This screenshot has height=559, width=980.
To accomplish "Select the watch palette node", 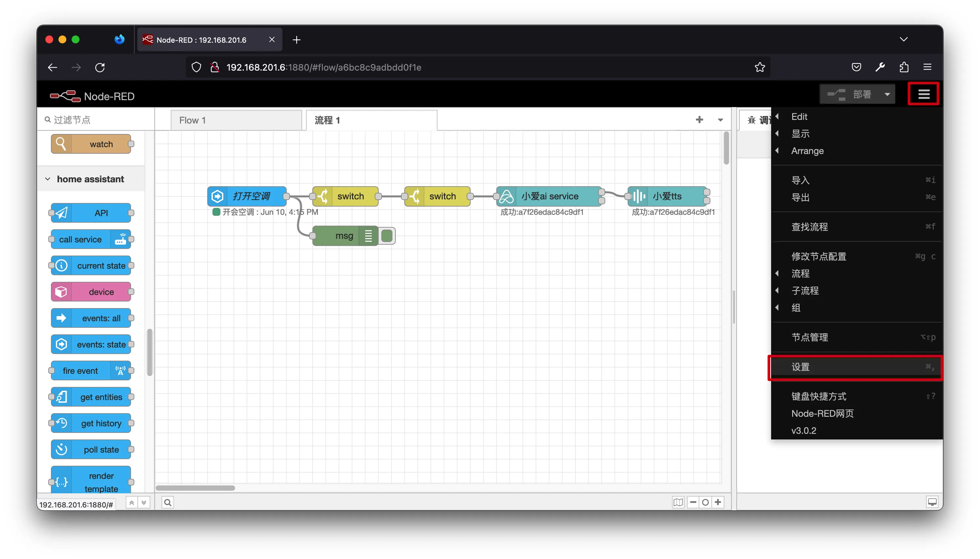I will point(91,144).
